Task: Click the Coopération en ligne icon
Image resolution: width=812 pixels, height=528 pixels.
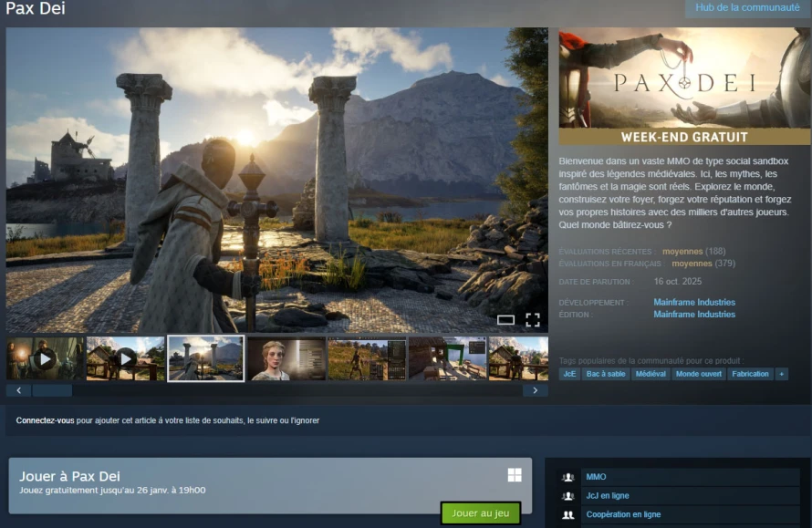Action: [568, 514]
